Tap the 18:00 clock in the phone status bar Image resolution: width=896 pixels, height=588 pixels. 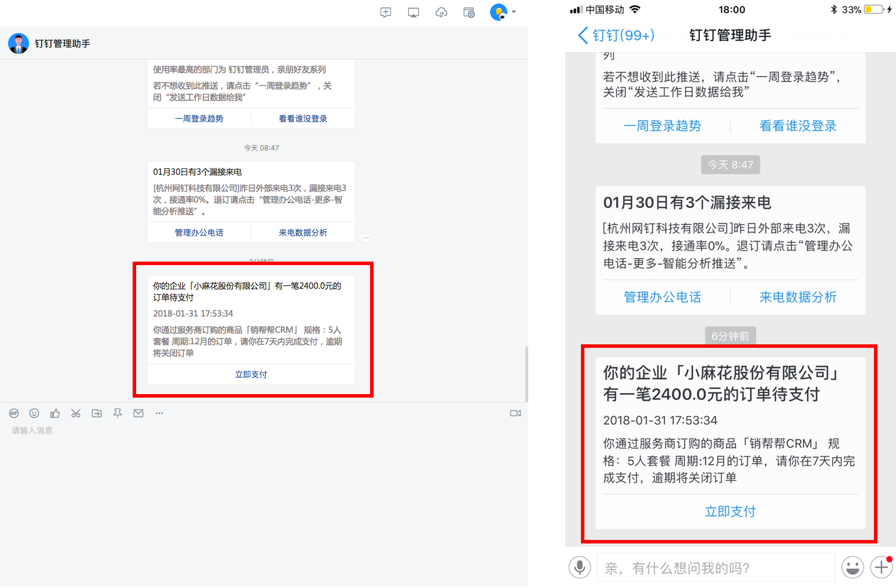732,10
